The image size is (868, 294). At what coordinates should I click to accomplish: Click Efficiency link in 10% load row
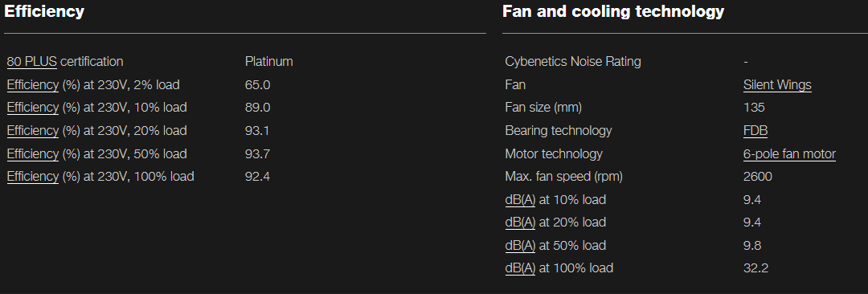[x=33, y=108]
